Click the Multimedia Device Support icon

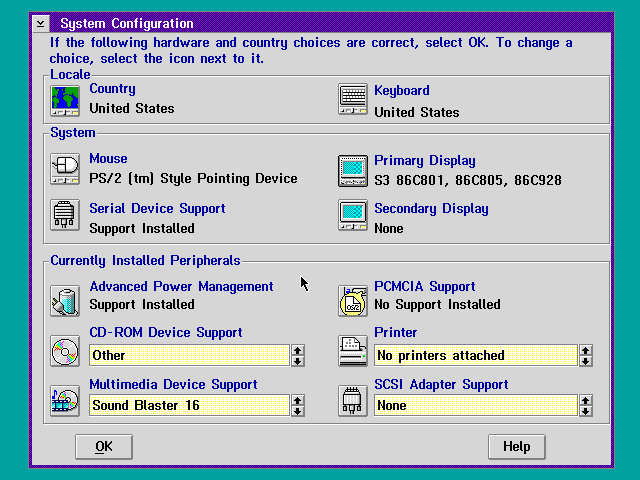(x=65, y=401)
